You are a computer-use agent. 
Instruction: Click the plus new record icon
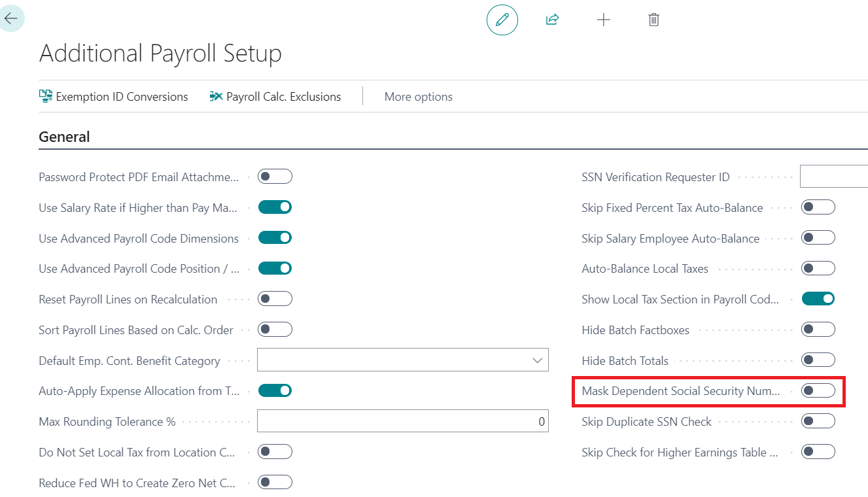pyautogui.click(x=604, y=20)
